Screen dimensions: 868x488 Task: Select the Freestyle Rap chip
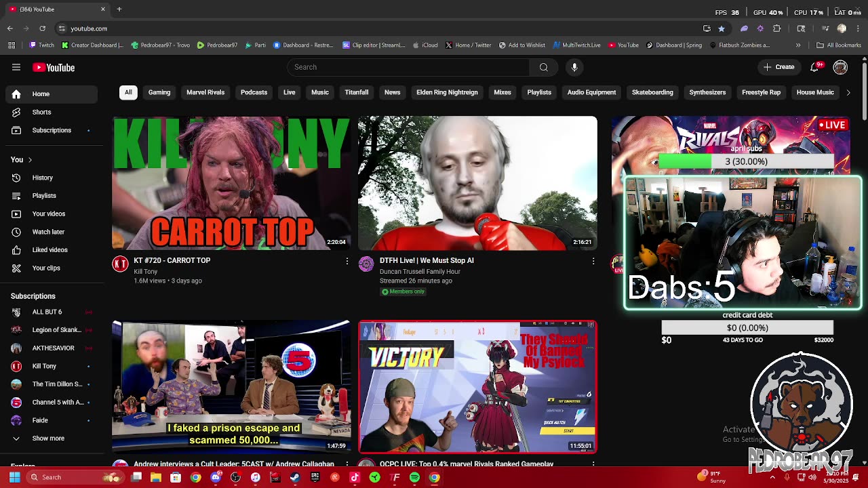(x=761, y=92)
